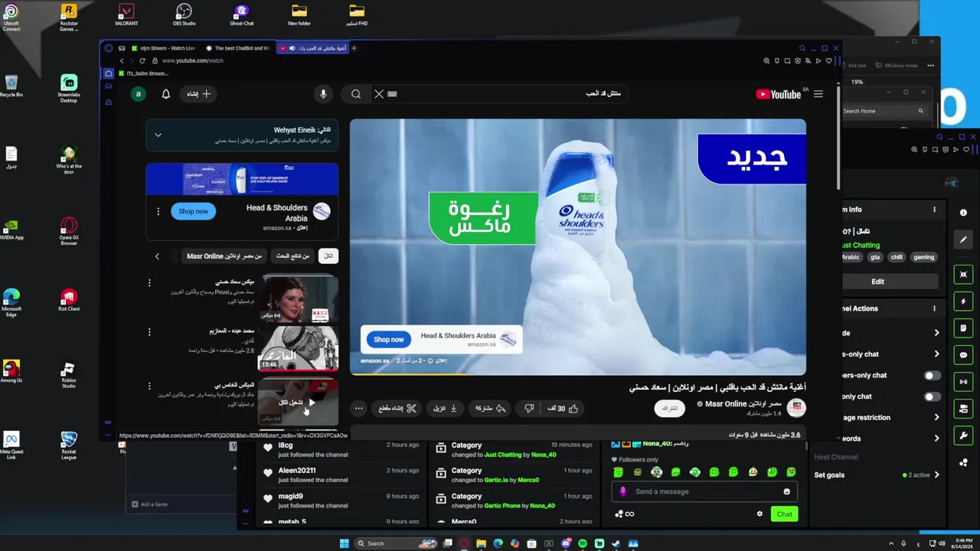Open the YouTube hamburger guide menu
Image resolution: width=980 pixels, height=551 pixels.
click(818, 94)
